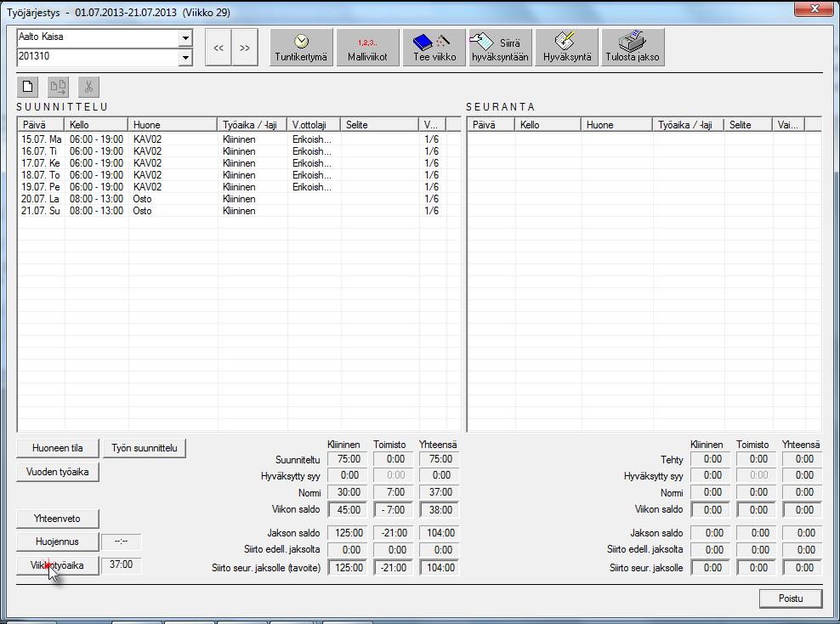The width and height of the screenshot is (840, 624).
Task: Close the Työjärjestys window
Action: (x=814, y=9)
